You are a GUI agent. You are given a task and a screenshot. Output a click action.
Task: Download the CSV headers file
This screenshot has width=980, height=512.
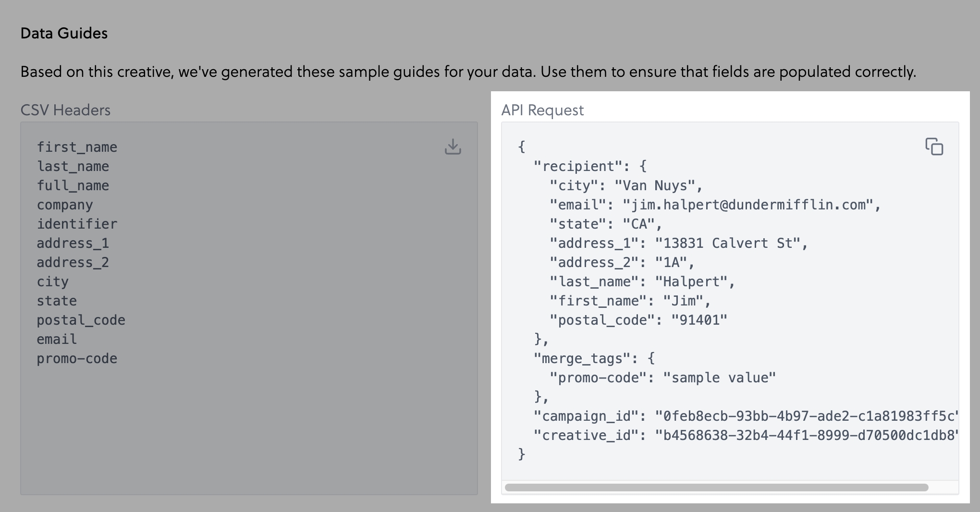pyautogui.click(x=453, y=147)
